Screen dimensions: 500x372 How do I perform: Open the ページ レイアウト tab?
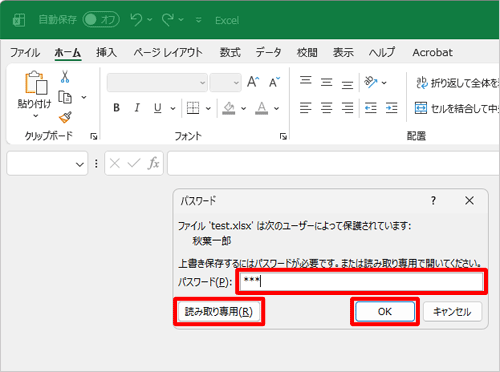point(168,53)
